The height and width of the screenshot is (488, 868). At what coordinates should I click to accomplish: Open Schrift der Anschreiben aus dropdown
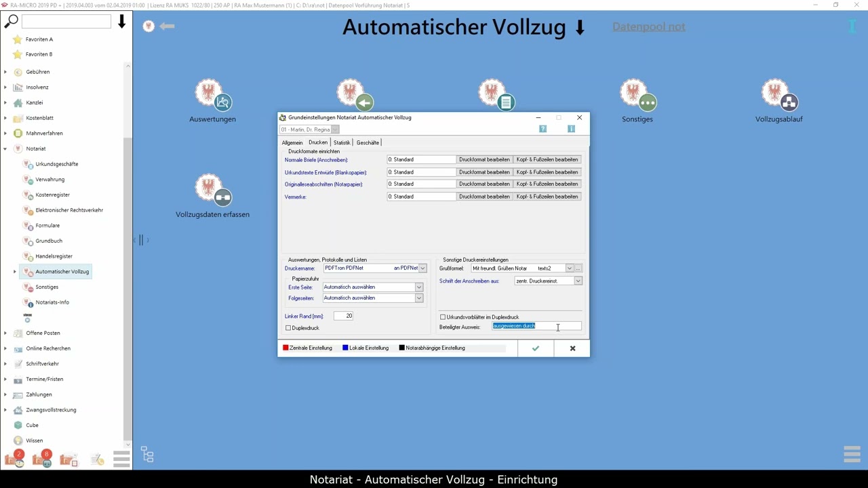tap(578, 281)
